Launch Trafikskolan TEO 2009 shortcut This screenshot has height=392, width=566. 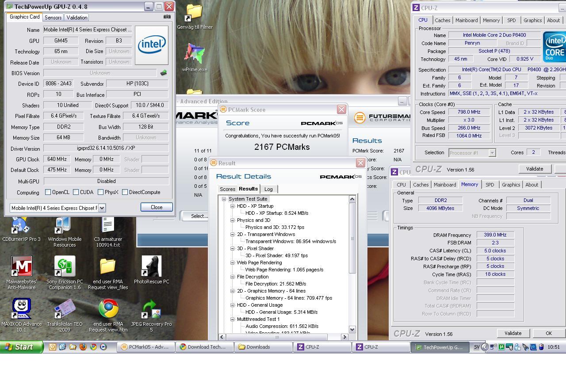[65, 315]
